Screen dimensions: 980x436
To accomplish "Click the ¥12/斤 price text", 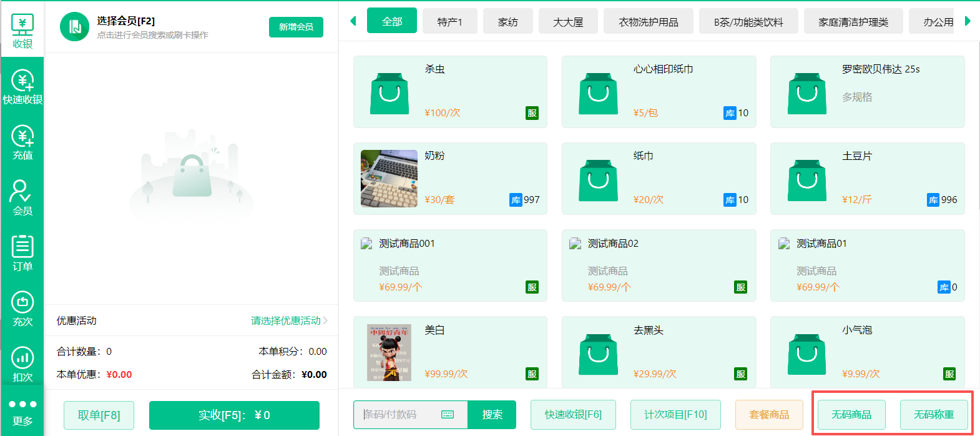I will coord(856,200).
